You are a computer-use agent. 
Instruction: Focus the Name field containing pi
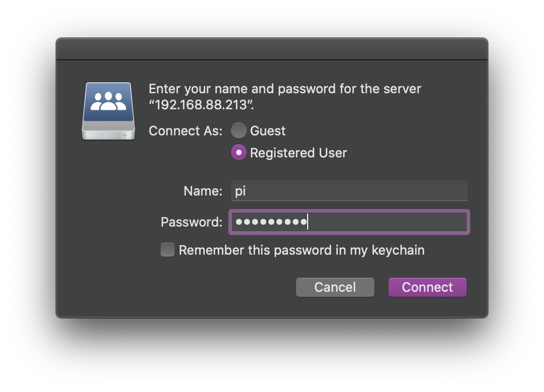tap(349, 191)
